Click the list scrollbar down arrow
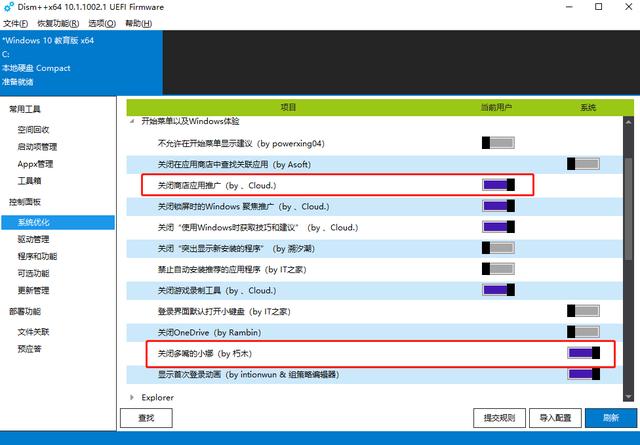The height and width of the screenshot is (445, 640). pyautogui.click(x=628, y=396)
